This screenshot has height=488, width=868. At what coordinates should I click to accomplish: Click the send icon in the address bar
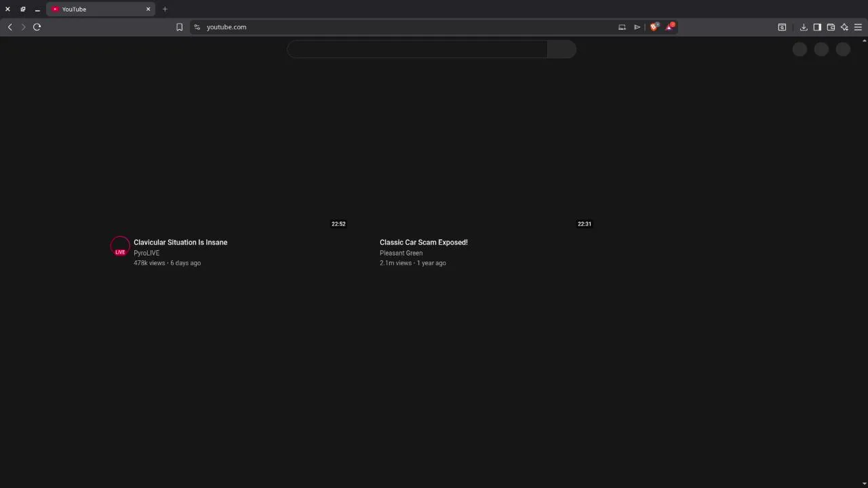tap(637, 27)
